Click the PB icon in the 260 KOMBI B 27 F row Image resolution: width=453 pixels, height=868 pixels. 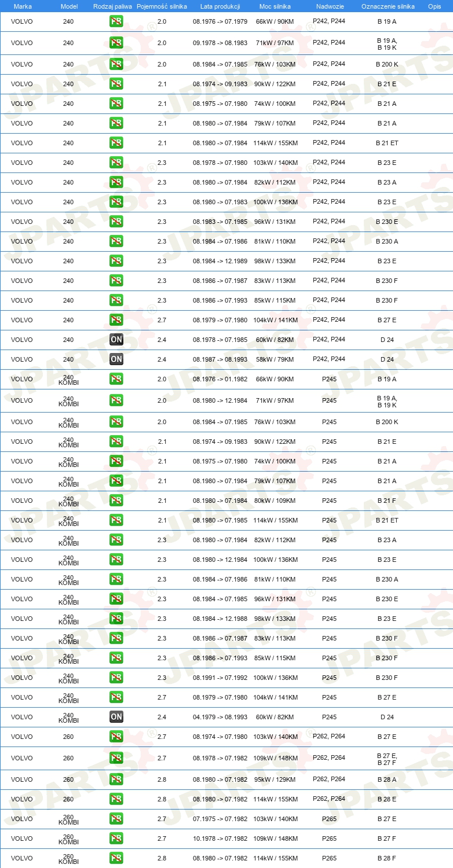pos(116,838)
